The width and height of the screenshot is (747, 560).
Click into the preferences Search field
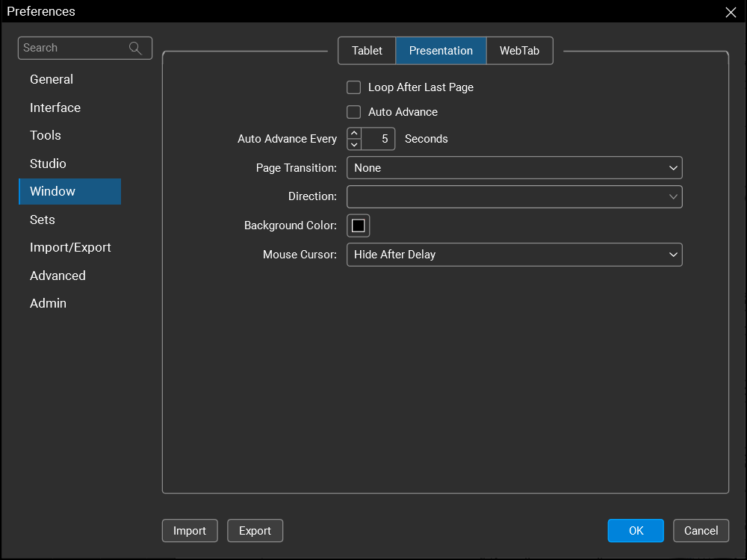(73, 48)
